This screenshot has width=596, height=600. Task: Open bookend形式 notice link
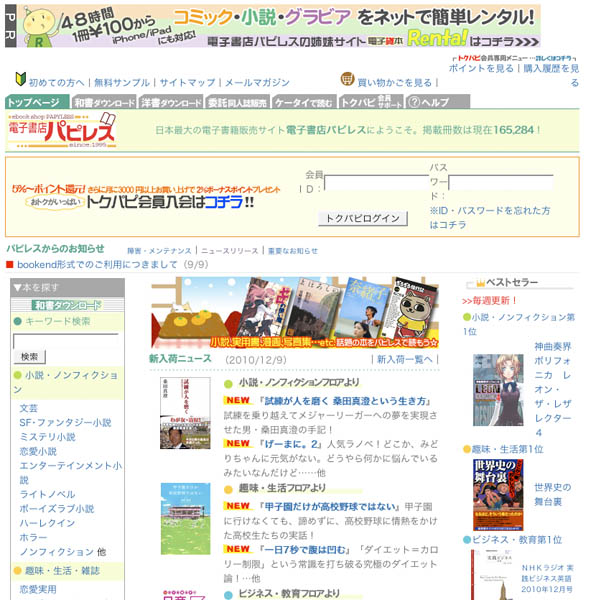(x=97, y=264)
